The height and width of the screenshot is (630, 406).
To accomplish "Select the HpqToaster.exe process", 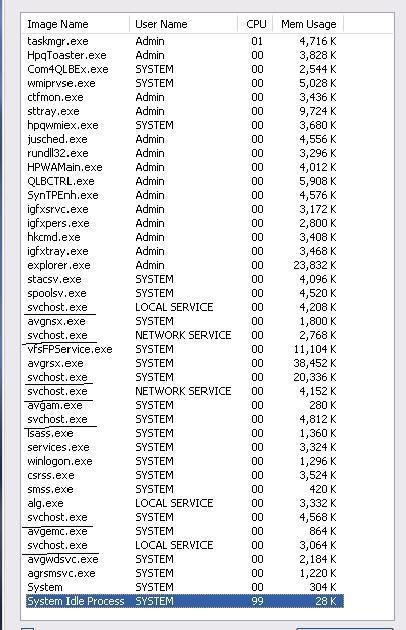I will coord(185,55).
